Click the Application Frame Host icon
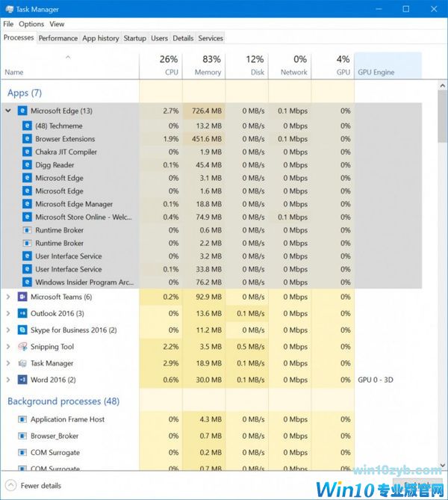 click(22, 419)
